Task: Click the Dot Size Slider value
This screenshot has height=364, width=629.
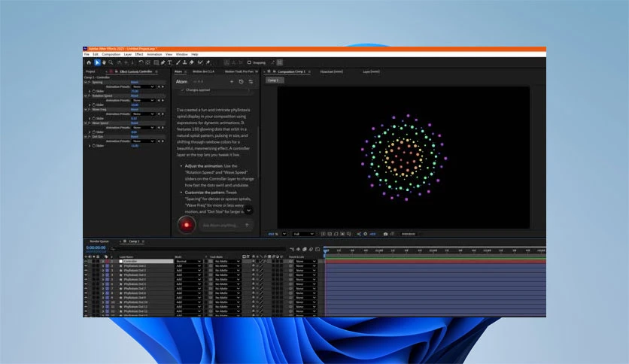Action: [135, 146]
